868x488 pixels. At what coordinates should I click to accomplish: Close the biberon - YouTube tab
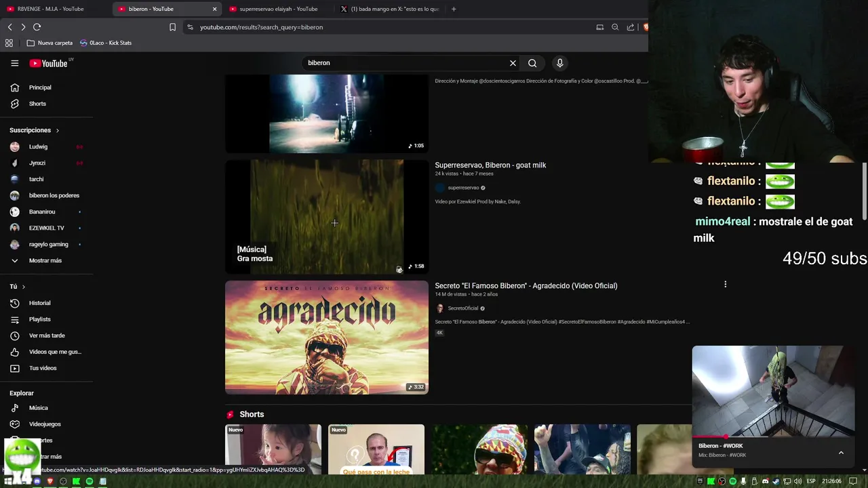pos(214,9)
